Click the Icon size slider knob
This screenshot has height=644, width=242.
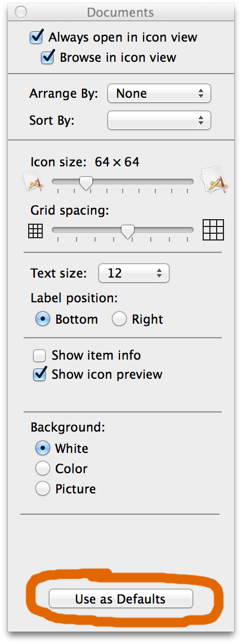coord(86,183)
